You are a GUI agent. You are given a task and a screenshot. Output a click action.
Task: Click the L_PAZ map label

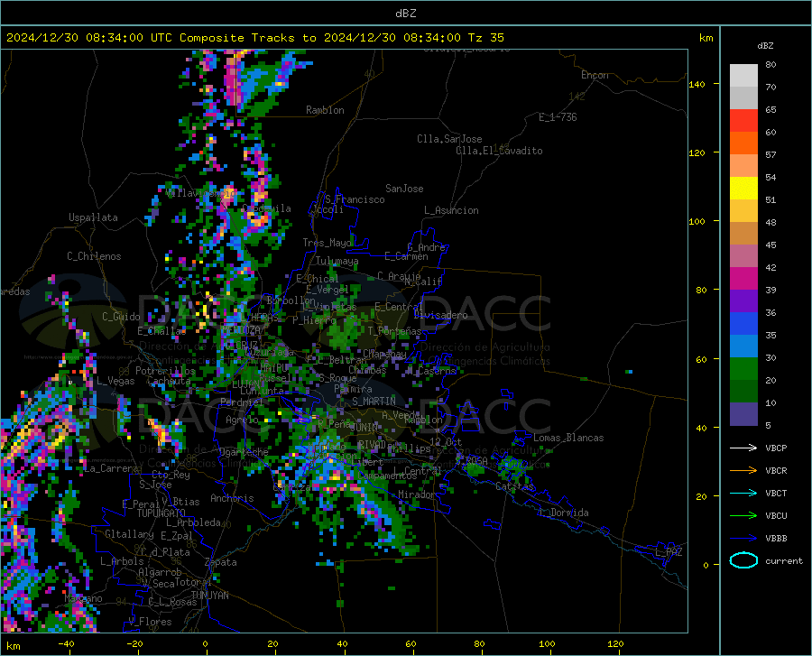[669, 552]
